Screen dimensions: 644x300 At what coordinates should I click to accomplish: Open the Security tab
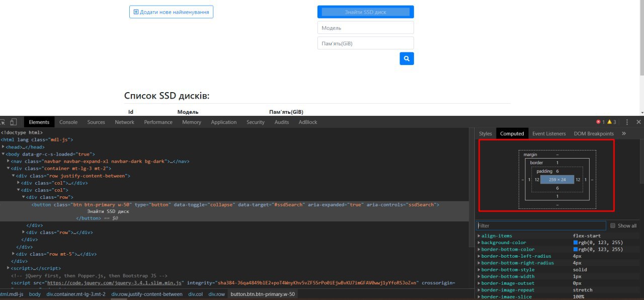(255, 122)
